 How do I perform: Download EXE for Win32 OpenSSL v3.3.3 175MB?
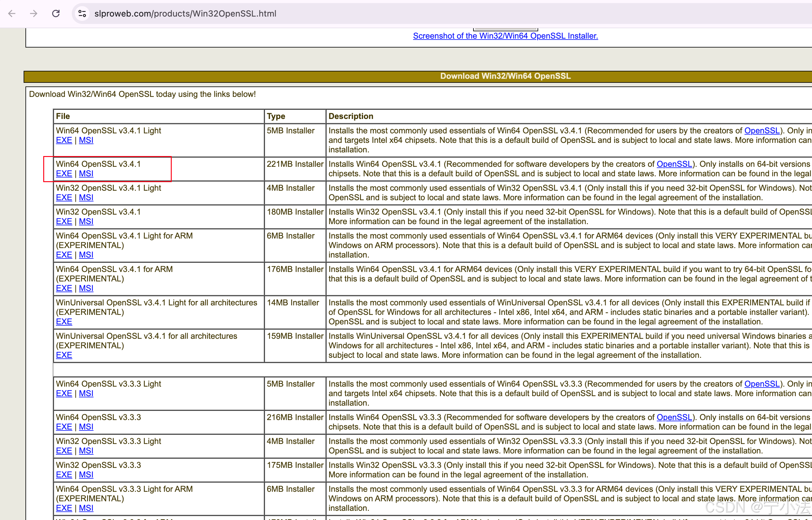point(64,475)
